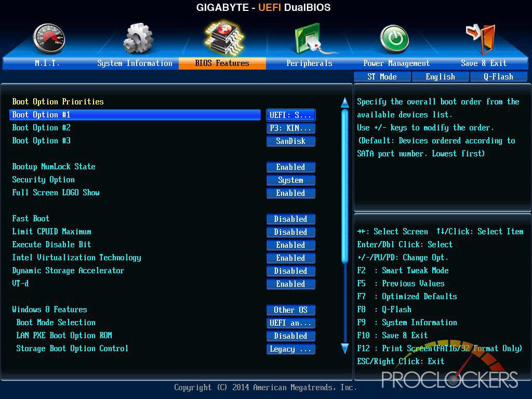The width and height of the screenshot is (532, 399).
Task: Toggle Fast Boot Disabled value
Action: [x=291, y=219]
